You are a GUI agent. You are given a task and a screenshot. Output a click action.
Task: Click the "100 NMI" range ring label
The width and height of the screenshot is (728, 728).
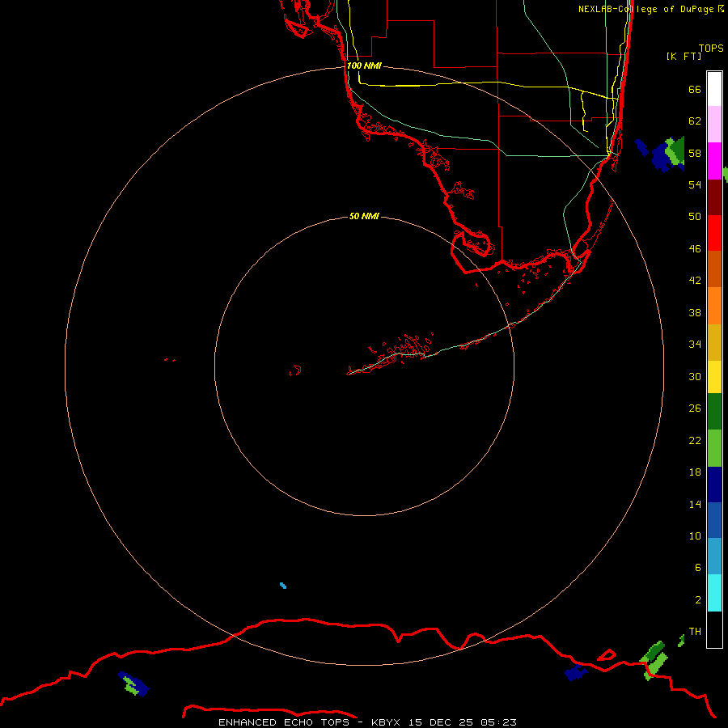(x=365, y=66)
